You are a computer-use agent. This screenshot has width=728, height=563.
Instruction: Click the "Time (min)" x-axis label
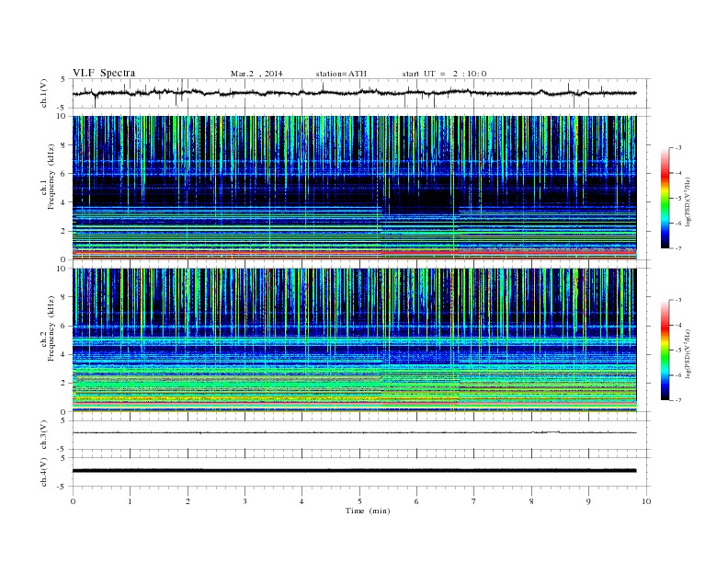pyautogui.click(x=368, y=511)
